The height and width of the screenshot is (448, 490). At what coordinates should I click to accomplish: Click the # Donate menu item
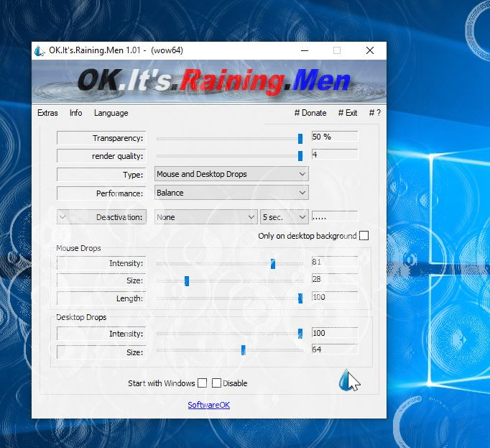tap(310, 113)
